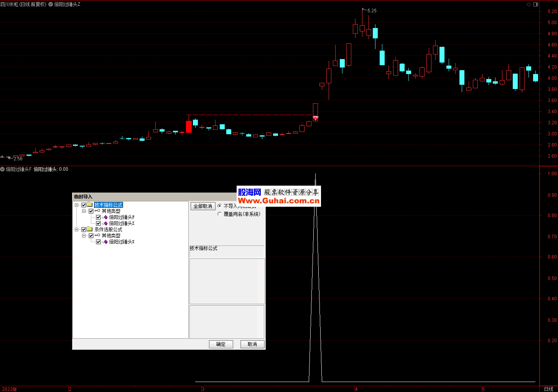
Task: Click the 倍阳过锤头Z indicator name in header
Action: pos(67,4)
